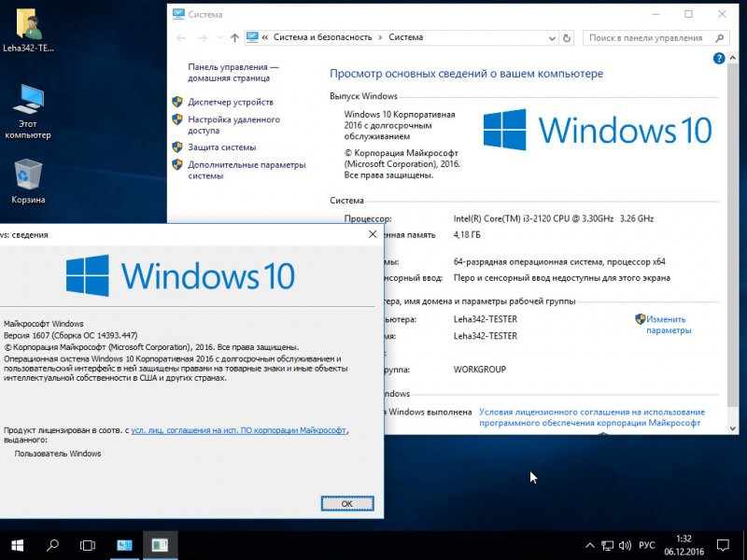Image resolution: width=747 pixels, height=560 pixels.
Task: Select the Recycle Bin desktop icon
Action: [x=28, y=181]
